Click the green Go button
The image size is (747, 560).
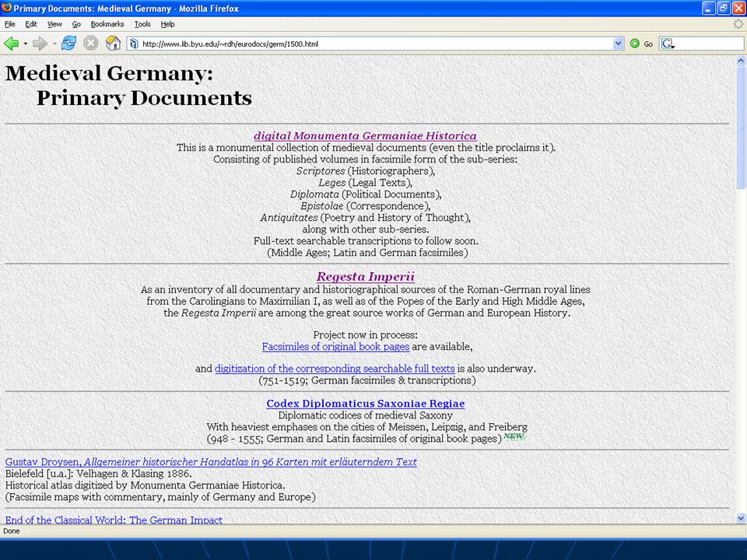[x=640, y=44]
